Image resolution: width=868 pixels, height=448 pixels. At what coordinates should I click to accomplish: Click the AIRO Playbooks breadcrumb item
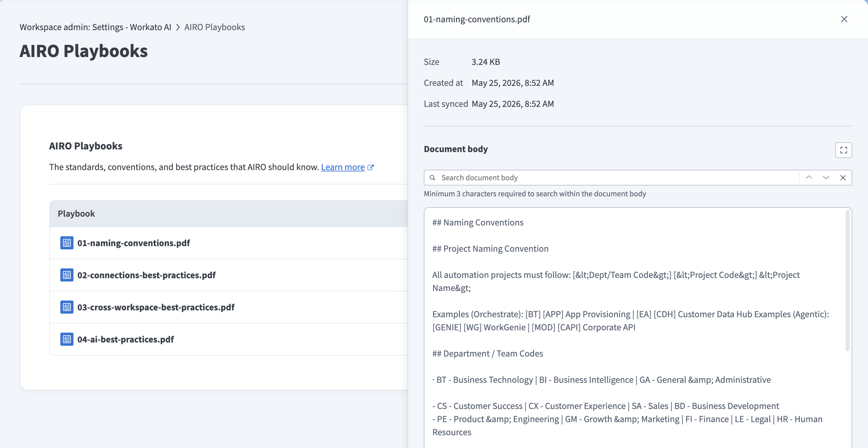[214, 27]
